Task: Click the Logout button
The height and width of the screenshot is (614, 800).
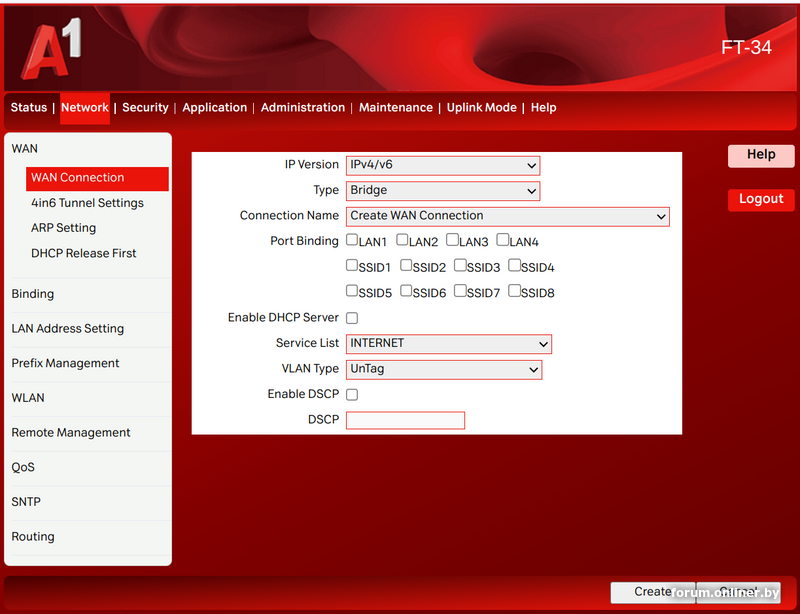Action: pos(760,199)
